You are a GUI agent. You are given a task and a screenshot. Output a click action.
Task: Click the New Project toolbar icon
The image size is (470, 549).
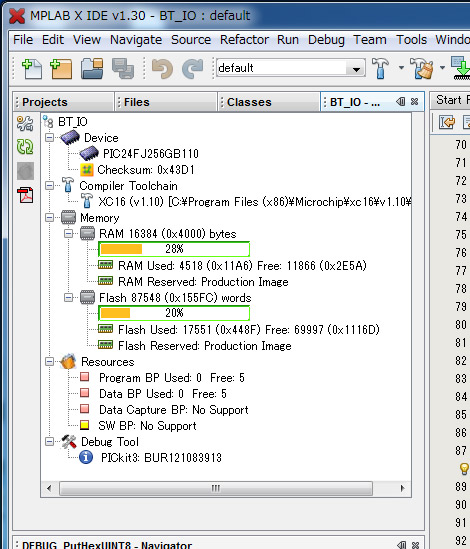point(61,69)
